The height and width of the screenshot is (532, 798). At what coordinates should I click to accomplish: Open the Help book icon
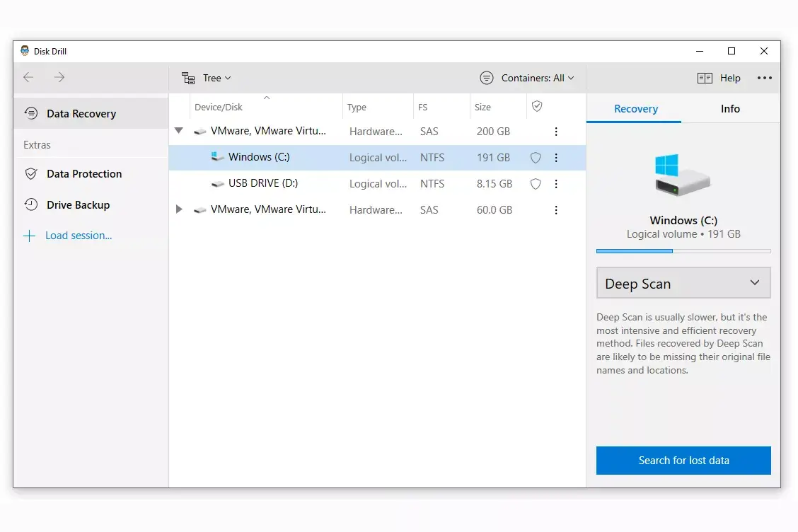click(x=705, y=79)
